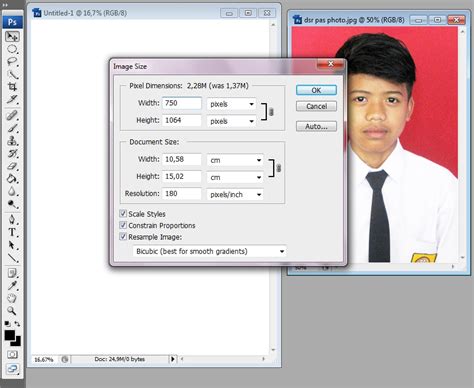Screen dimensions: 474x388
Task: Select the Paint Bucket tool
Action: 12,179
